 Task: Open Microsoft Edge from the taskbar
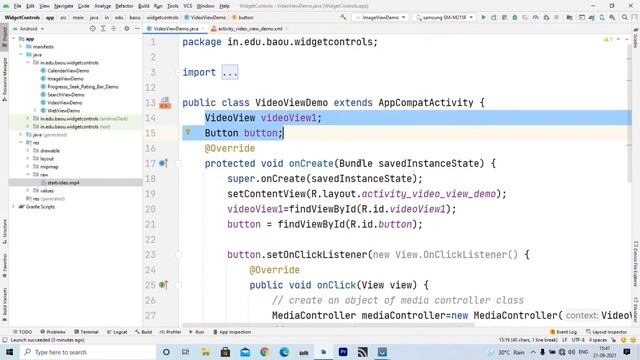click(284, 352)
